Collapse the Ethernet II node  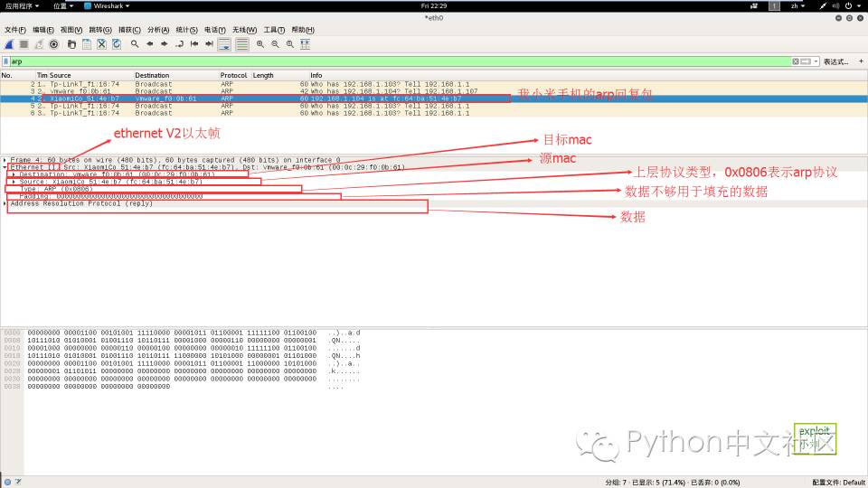tap(5, 167)
